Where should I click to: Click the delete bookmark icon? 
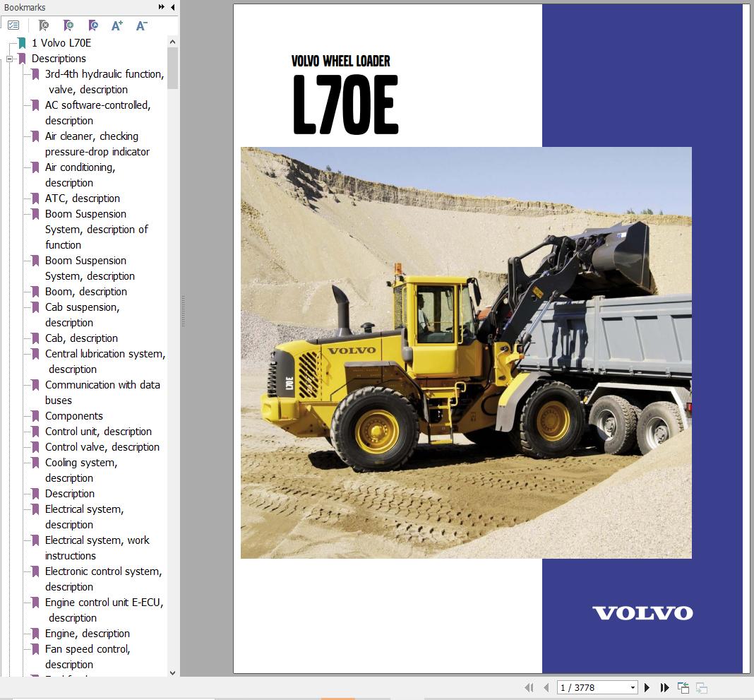coord(44,25)
